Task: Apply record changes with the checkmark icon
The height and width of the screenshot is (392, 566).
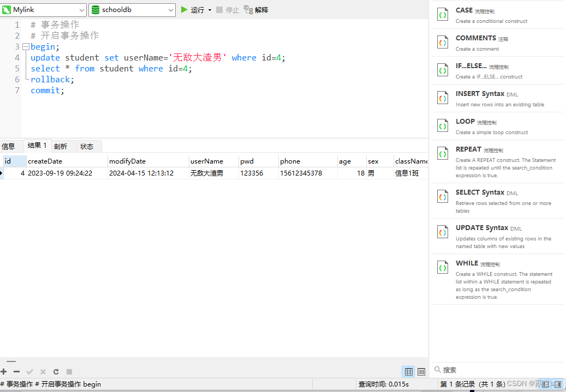Action: (x=29, y=371)
